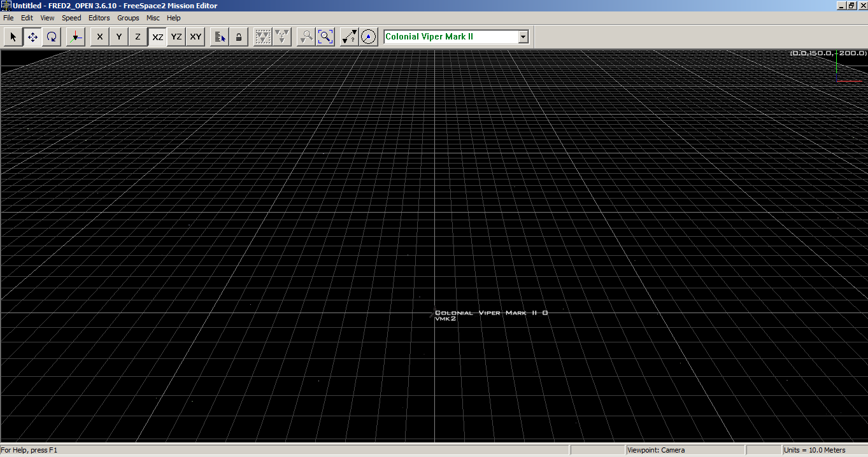Toggle the X axis constraint
Image resolution: width=868 pixels, height=457 pixels.
pyautogui.click(x=99, y=37)
